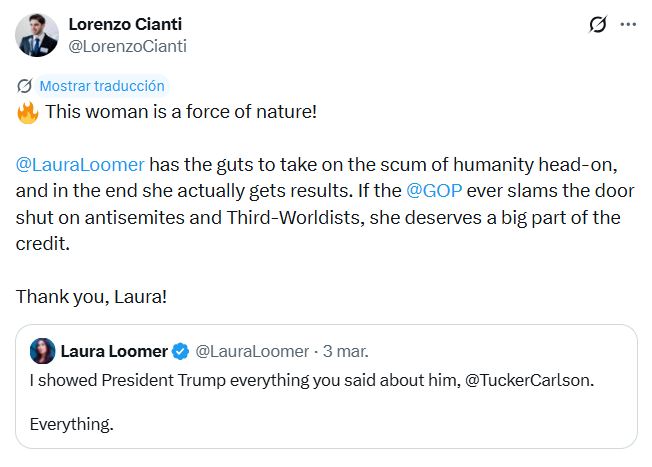
Task: Open the @LauraLoomer mention in main tweet
Action: (81, 164)
